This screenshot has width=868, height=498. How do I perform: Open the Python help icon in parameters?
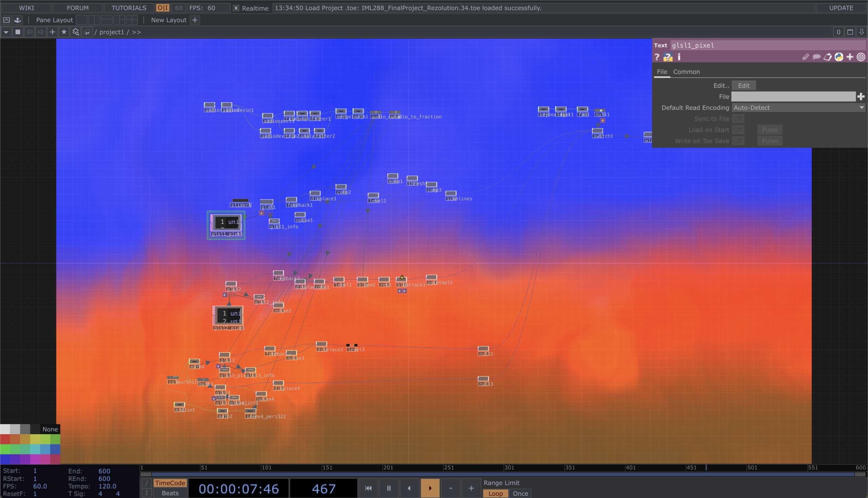coord(668,57)
